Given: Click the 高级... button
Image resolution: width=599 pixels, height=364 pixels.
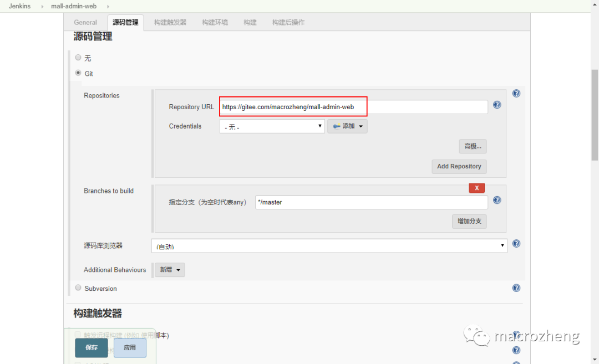Looking at the screenshot, I should pyautogui.click(x=473, y=146).
